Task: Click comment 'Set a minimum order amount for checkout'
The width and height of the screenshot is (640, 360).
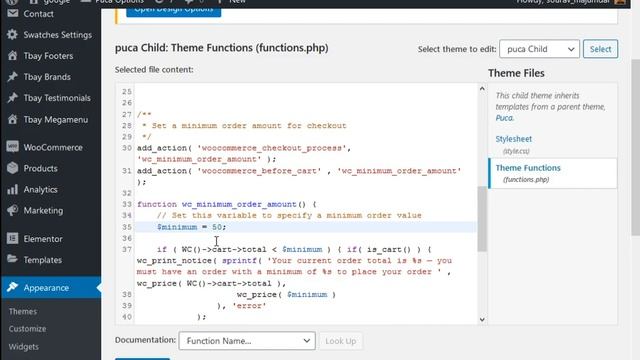Action: (249, 126)
